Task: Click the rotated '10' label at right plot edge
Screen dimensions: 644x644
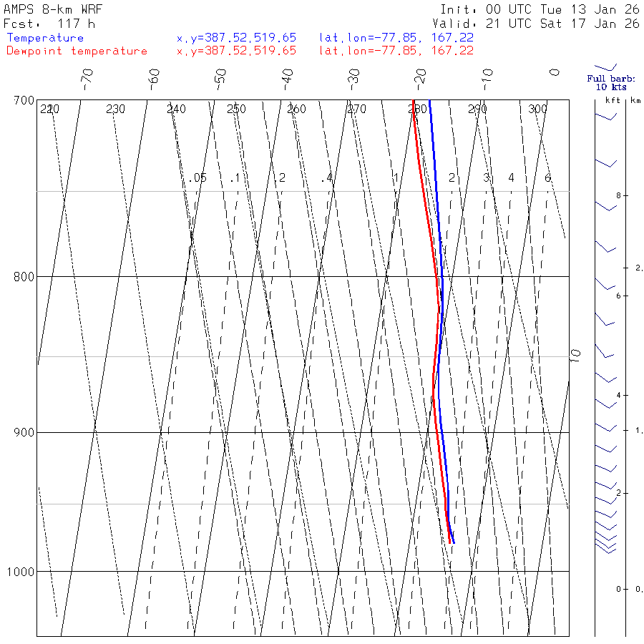Action: pyautogui.click(x=575, y=356)
